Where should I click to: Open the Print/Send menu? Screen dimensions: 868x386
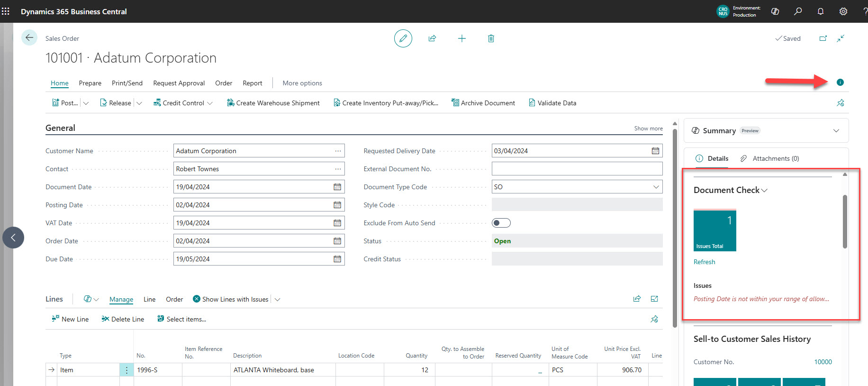pos(127,83)
